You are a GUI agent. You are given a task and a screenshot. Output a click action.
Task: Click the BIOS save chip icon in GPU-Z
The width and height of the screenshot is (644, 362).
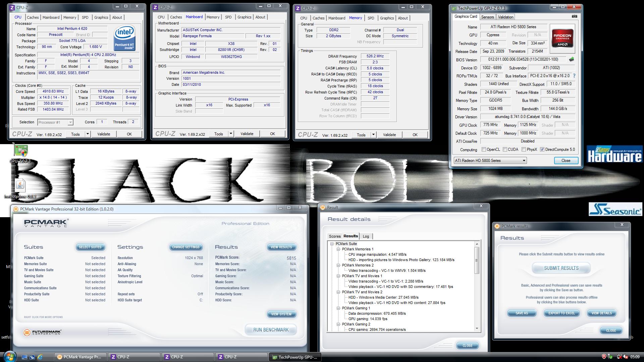[572, 59]
